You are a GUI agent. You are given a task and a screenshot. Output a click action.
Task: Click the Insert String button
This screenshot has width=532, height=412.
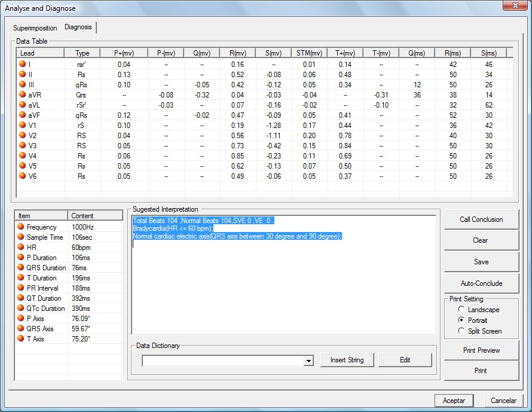347,360
